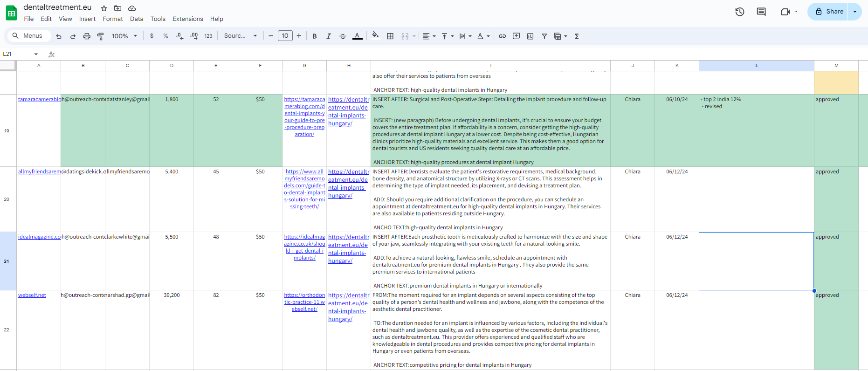Viewport: 868px width, 371px height.
Task: Insert a link from toolbar
Action: (502, 36)
